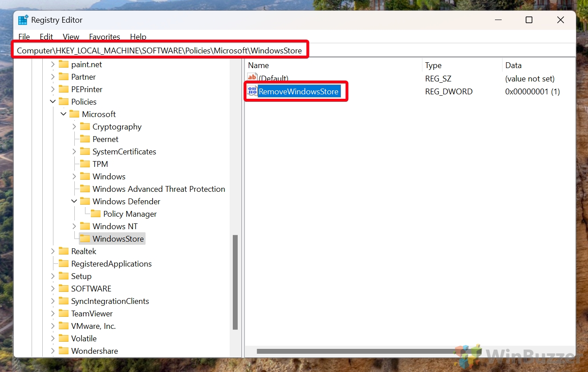
Task: Sort values by Data column header
Action: click(539, 65)
